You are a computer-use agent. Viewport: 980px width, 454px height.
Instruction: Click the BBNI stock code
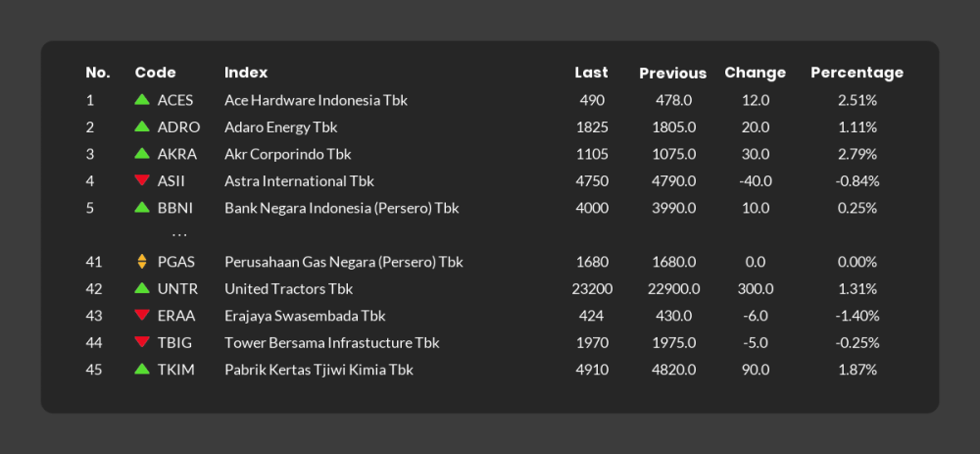[x=175, y=208]
